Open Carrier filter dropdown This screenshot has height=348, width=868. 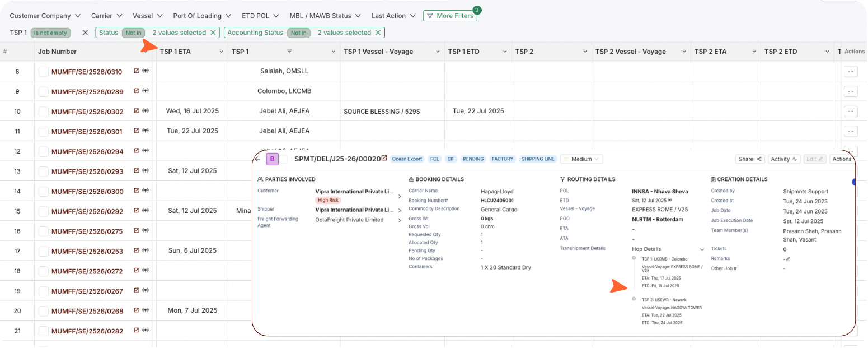coord(106,16)
